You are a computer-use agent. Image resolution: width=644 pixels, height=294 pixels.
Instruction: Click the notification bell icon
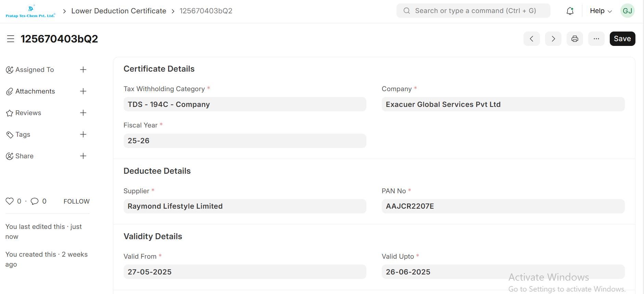[570, 11]
